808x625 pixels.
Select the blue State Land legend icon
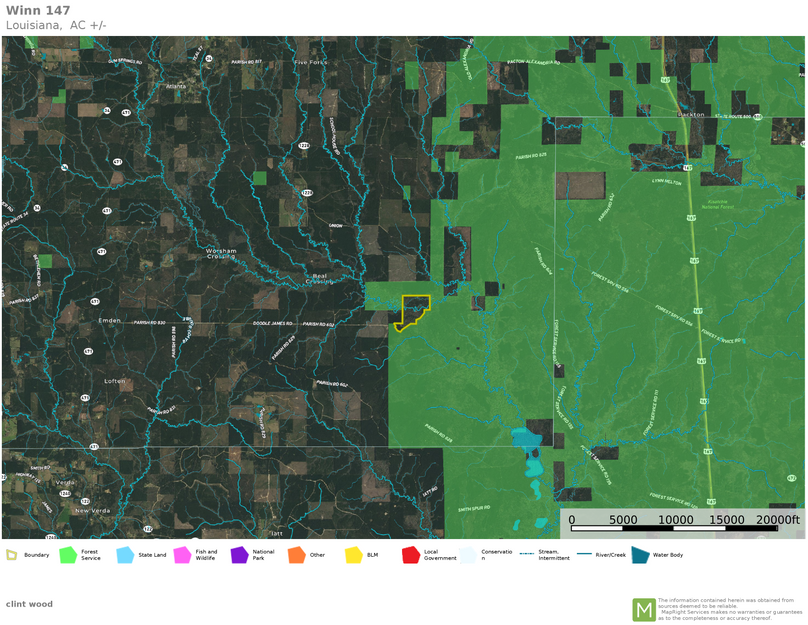tap(125, 554)
